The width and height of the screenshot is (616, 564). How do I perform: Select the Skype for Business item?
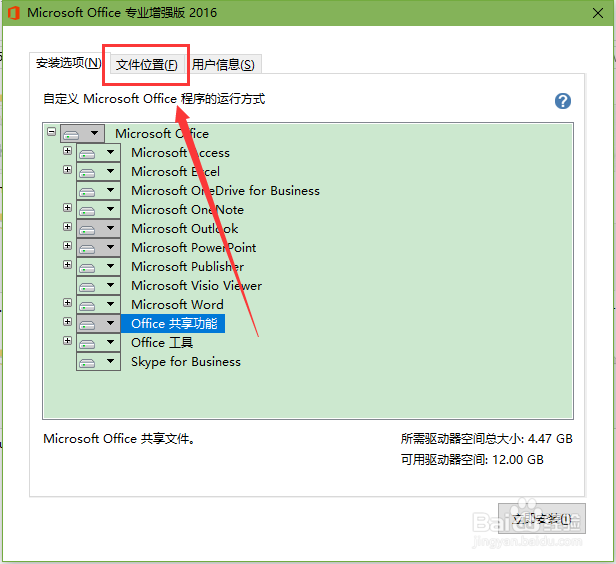186,362
